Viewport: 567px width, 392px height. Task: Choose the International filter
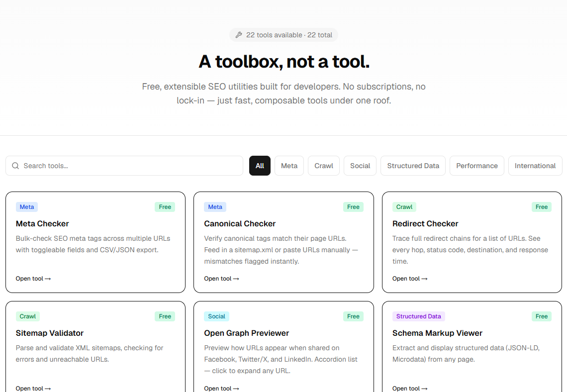pos(535,166)
